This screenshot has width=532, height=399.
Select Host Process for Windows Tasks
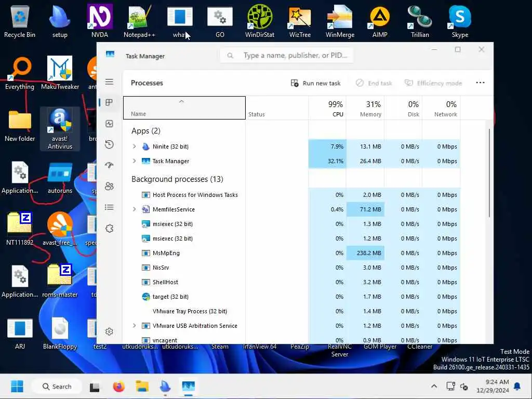pos(291,195)
